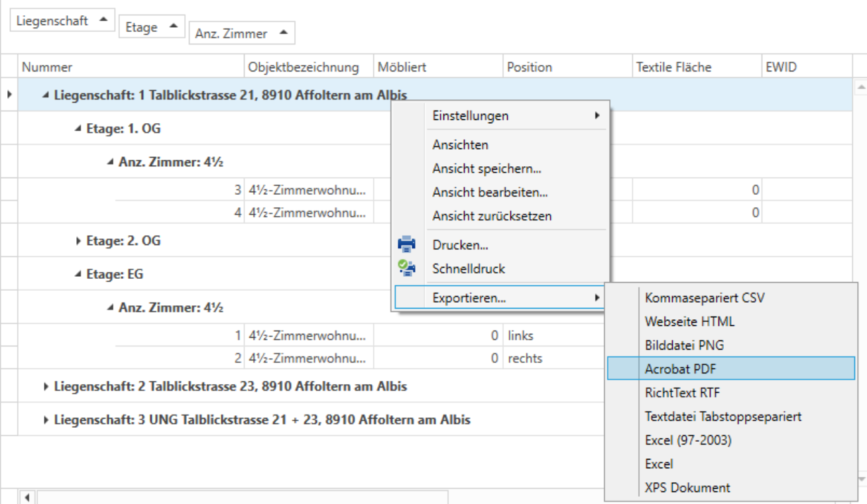Export as Acrobat PDF
867x504 pixels.
click(731, 369)
